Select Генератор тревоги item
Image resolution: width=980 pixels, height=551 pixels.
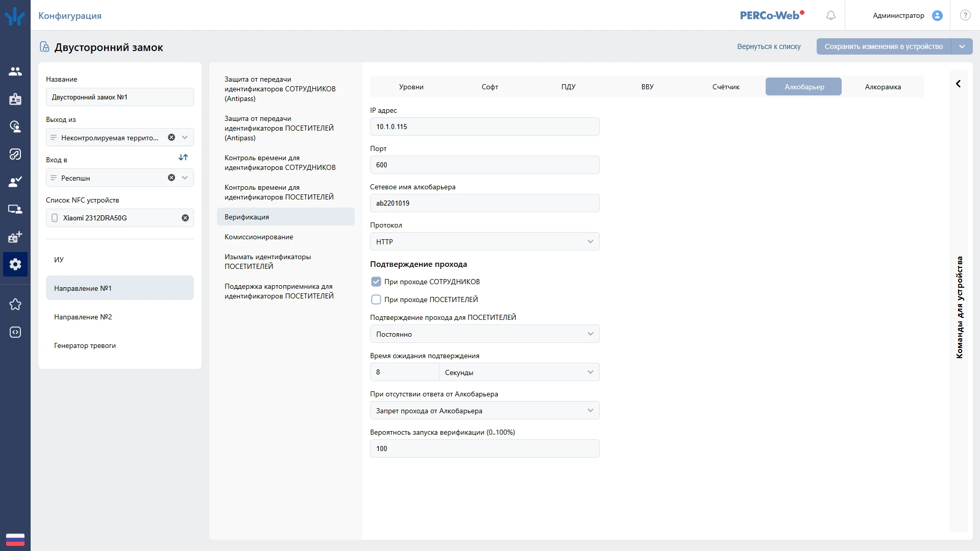pos(120,345)
